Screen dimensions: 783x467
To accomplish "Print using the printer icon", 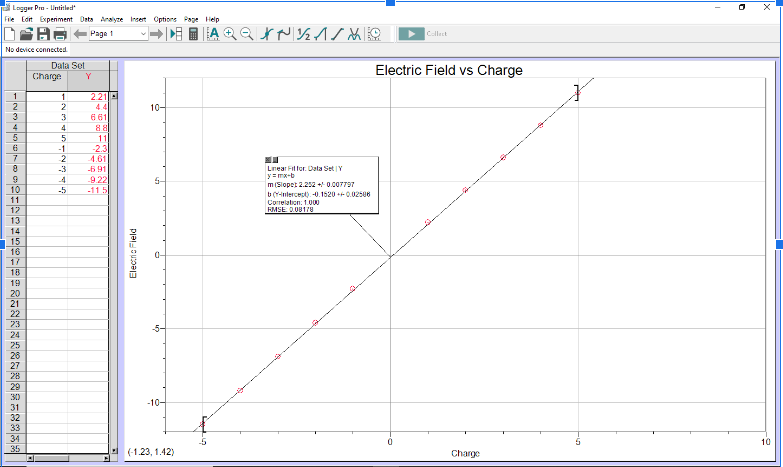I will (x=60, y=34).
